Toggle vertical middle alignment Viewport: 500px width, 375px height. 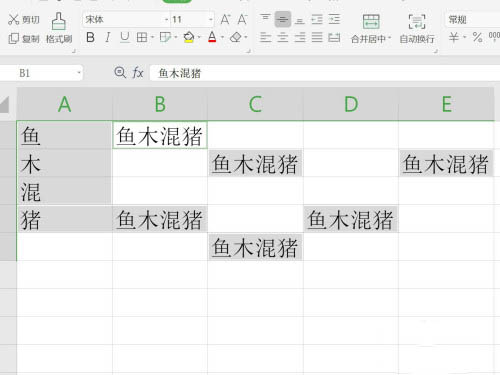(283, 19)
